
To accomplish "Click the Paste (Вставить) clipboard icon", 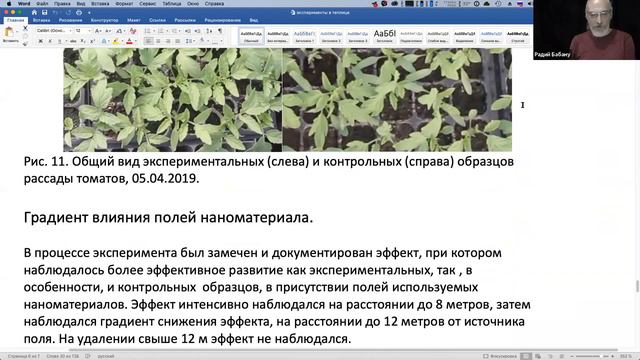I will tap(9, 31).
